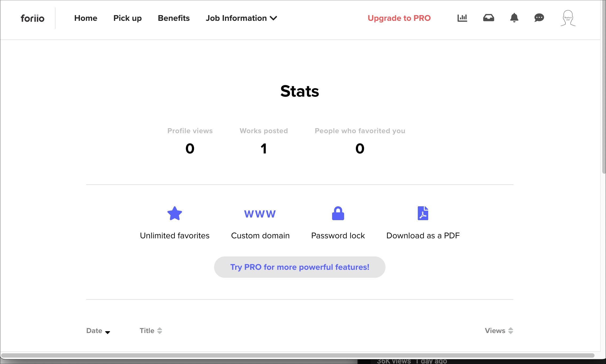Expand the Job Information dropdown
This screenshot has width=606, height=364.
pyautogui.click(x=241, y=18)
